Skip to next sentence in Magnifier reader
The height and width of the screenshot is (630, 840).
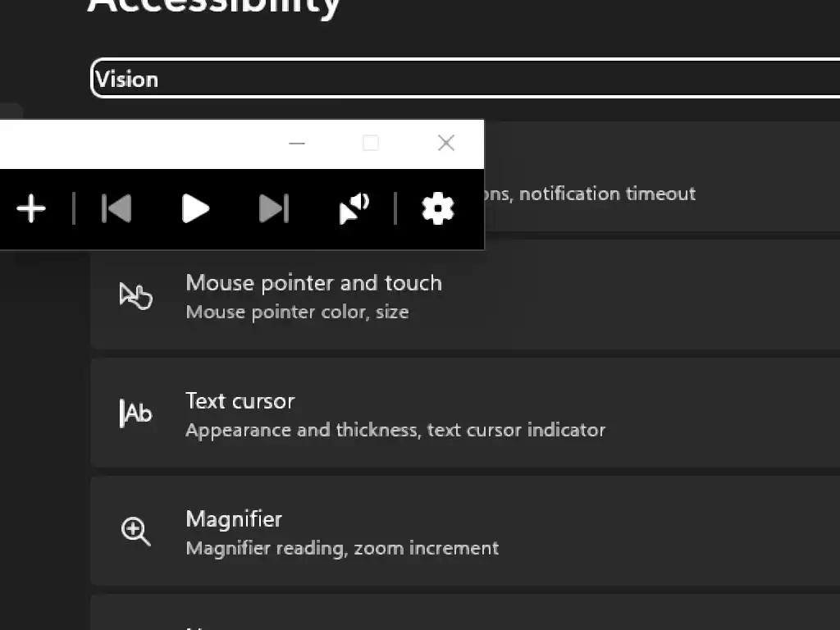(x=274, y=209)
